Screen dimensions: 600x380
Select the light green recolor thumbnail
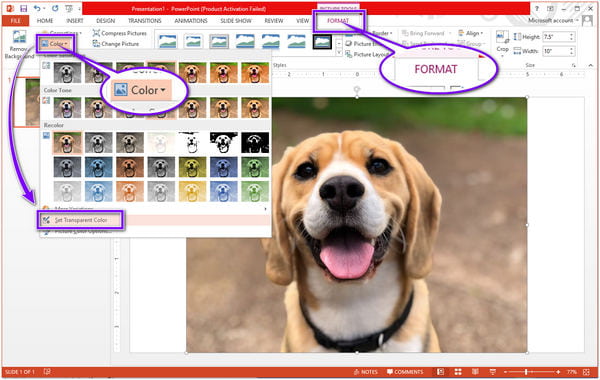[255, 191]
